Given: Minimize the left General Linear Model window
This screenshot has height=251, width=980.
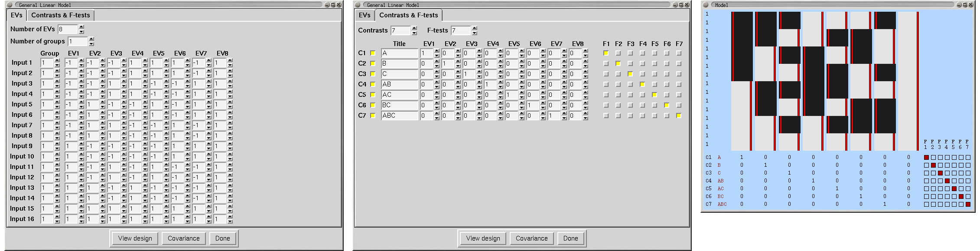Looking at the screenshot, I should [x=327, y=5].
